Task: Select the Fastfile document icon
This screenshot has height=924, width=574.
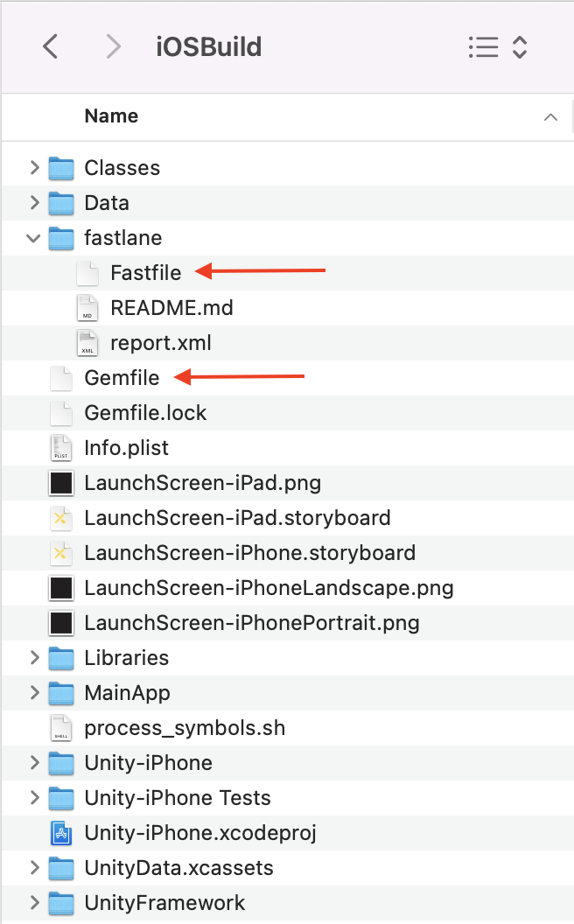Action: tap(87, 273)
